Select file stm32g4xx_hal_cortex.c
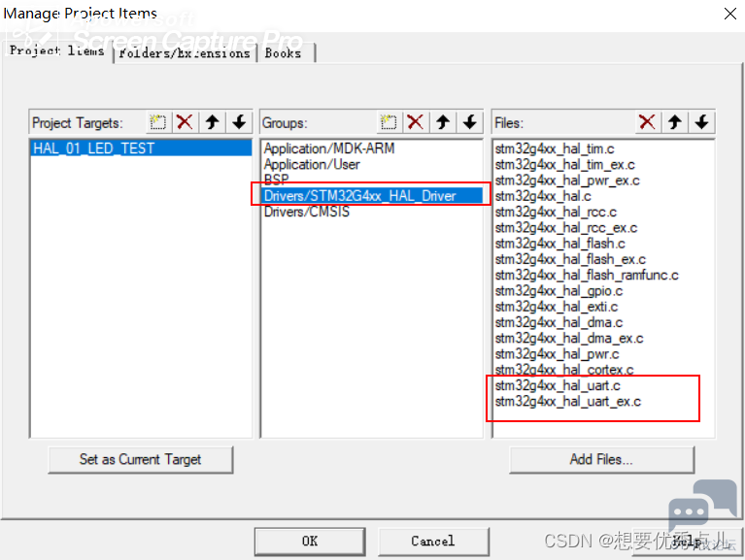The width and height of the screenshot is (745, 560). pos(564,370)
